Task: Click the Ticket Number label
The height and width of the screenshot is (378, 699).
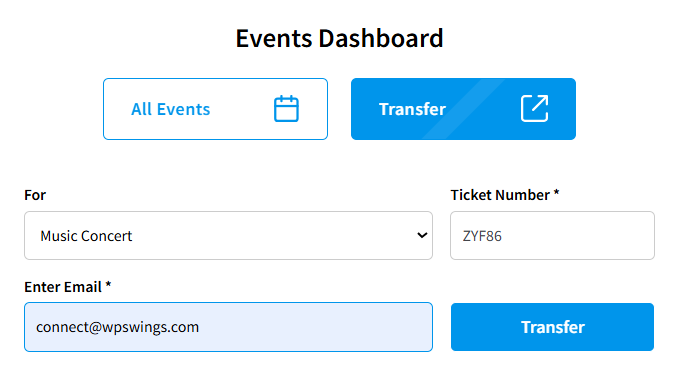Action: pyautogui.click(x=500, y=195)
